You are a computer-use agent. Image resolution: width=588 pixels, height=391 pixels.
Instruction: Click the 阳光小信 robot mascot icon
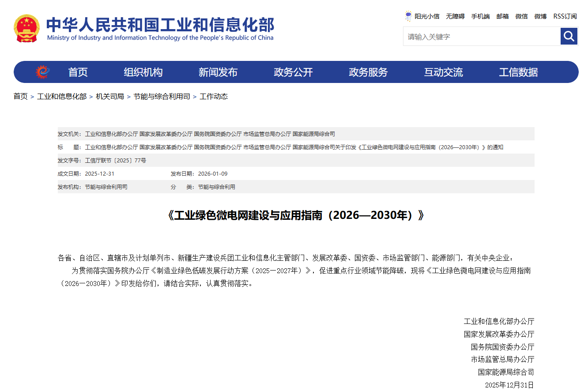point(408,16)
